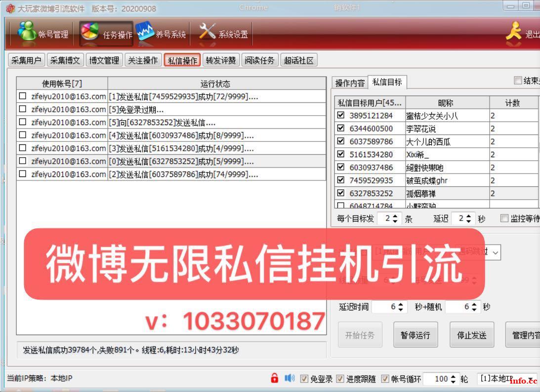The height and width of the screenshot is (392, 540).
Task: Check the account row with status [1]发送私信[7459529935]
Action: point(23,96)
